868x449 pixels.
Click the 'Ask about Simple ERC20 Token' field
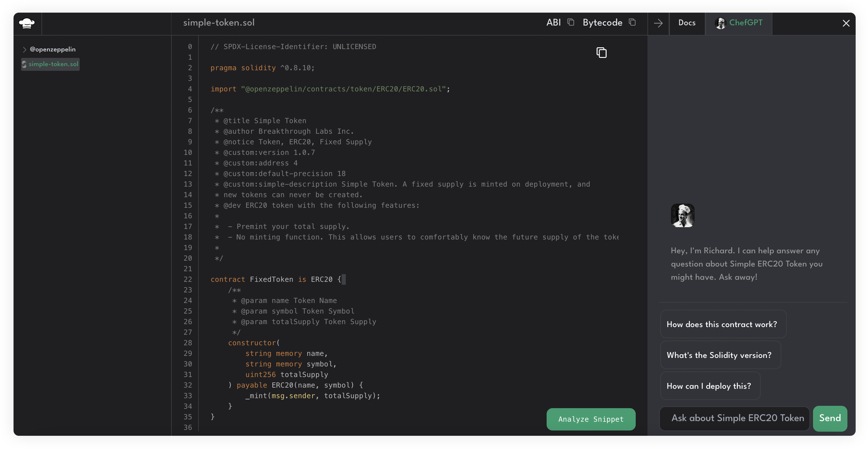pos(734,418)
